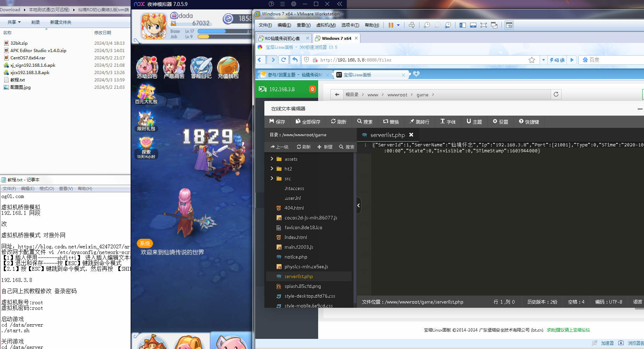
Task: Collapse the file tree panel with arrow handle
Action: pos(358,205)
